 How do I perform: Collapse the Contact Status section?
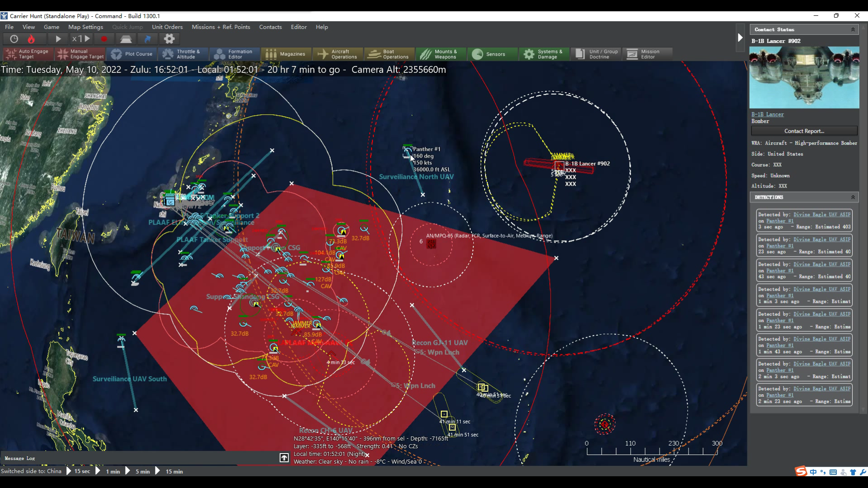point(853,29)
